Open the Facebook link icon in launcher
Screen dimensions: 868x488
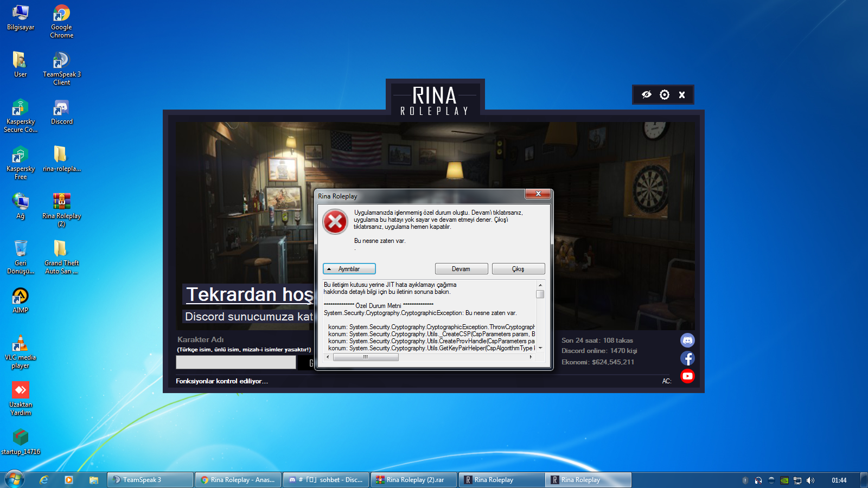(x=687, y=358)
